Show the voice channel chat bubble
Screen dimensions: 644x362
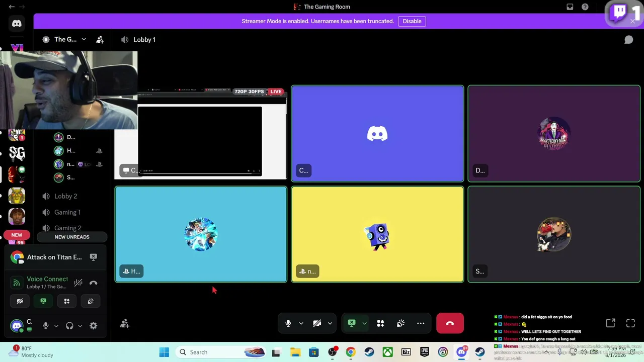[x=628, y=40]
